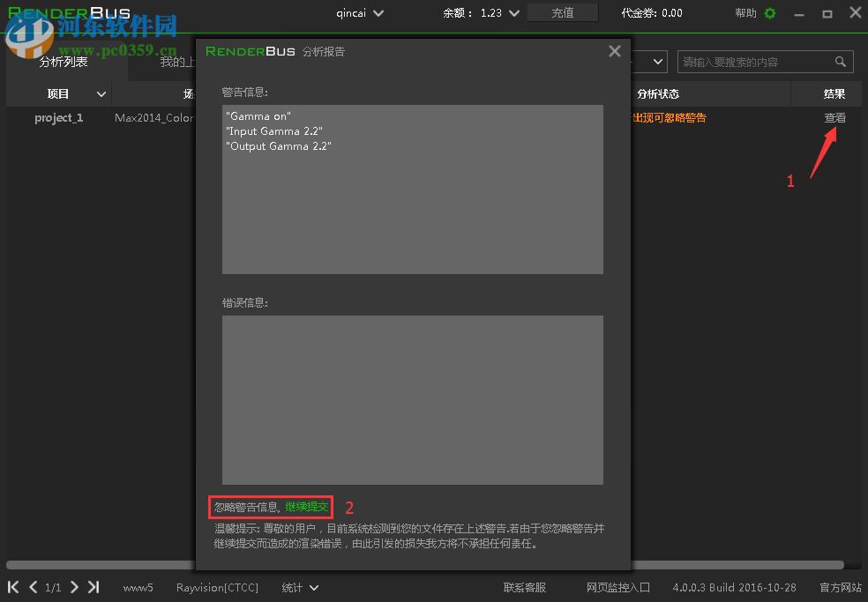Open the settings gear in the title bar
Image resolution: width=868 pixels, height=602 pixels.
tap(769, 13)
